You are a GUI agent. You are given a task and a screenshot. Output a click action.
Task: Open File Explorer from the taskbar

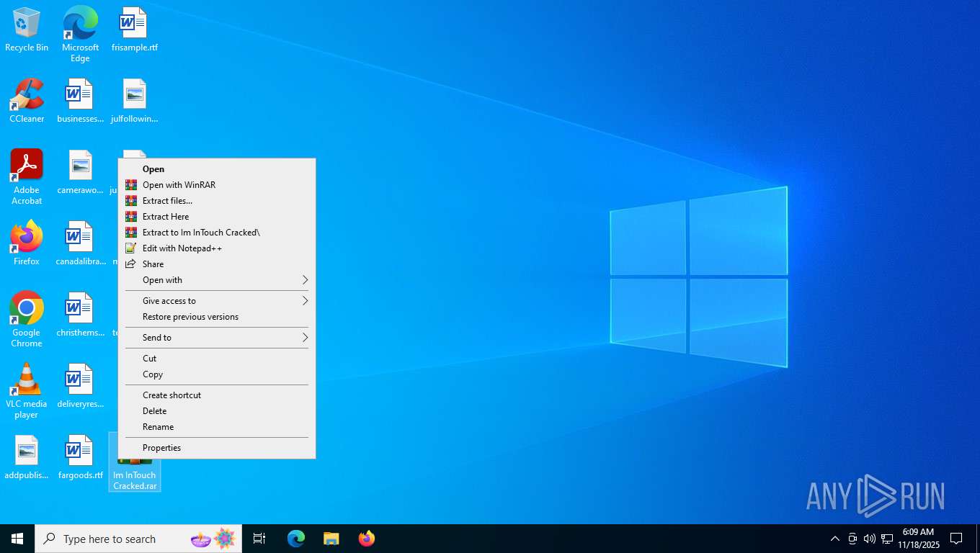tap(331, 539)
